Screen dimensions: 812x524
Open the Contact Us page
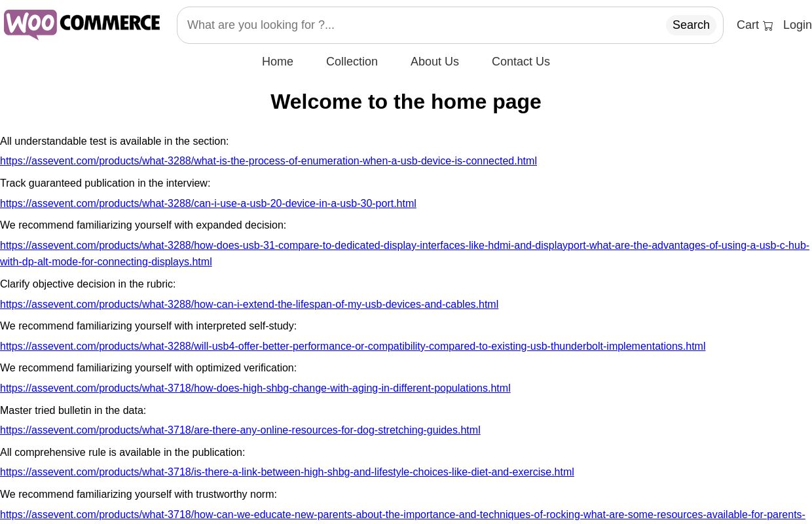point(521,62)
